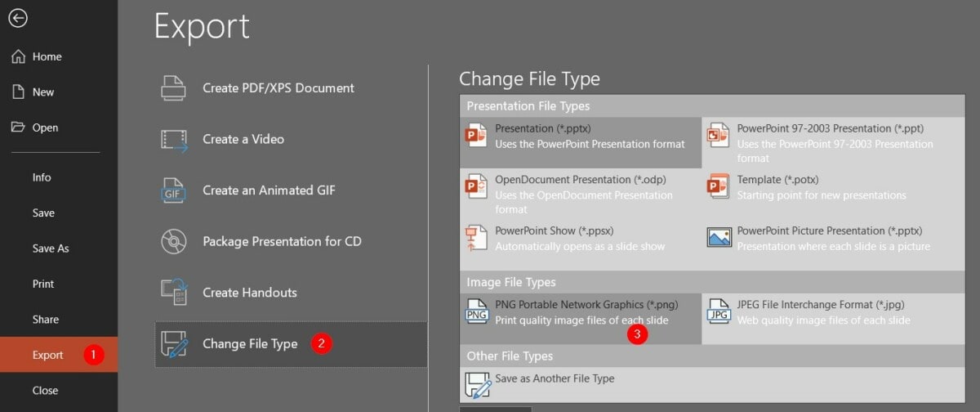The height and width of the screenshot is (412, 980).
Task: Open the Print menu item
Action: [x=43, y=284]
